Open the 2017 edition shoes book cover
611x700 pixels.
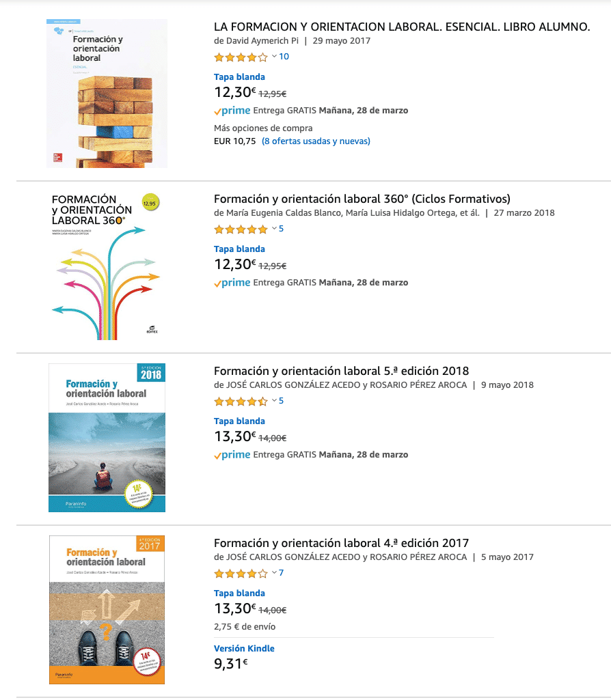point(107,610)
